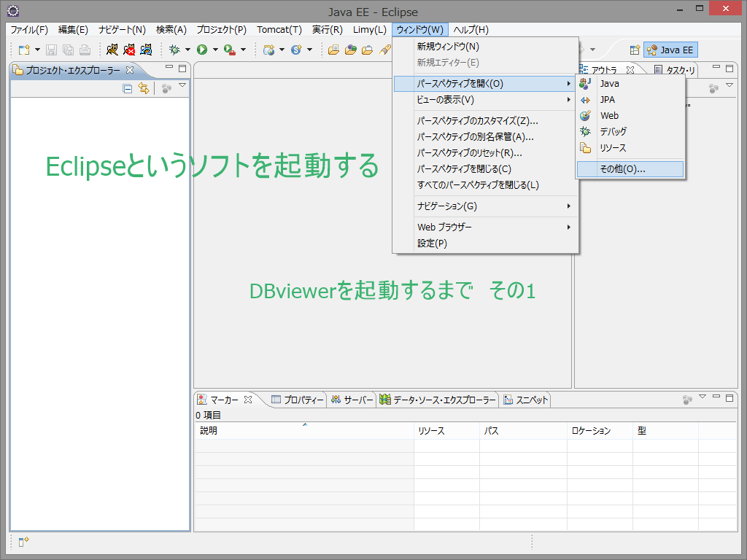Start Tomcat with the cat icon
Image resolution: width=747 pixels, height=560 pixels.
(x=112, y=50)
